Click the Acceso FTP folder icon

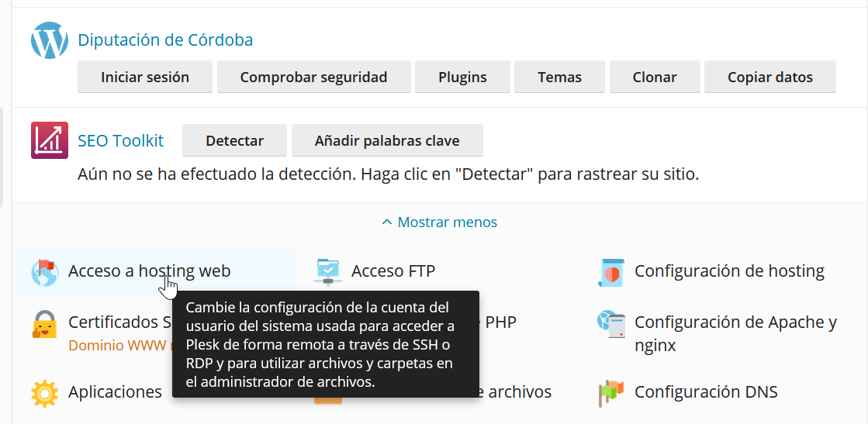point(328,271)
